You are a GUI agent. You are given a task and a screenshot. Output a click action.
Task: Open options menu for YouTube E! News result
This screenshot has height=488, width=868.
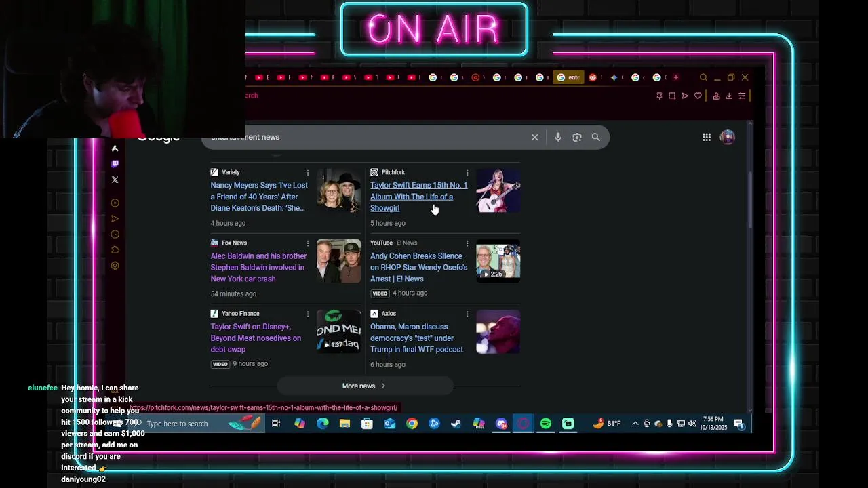(x=467, y=243)
